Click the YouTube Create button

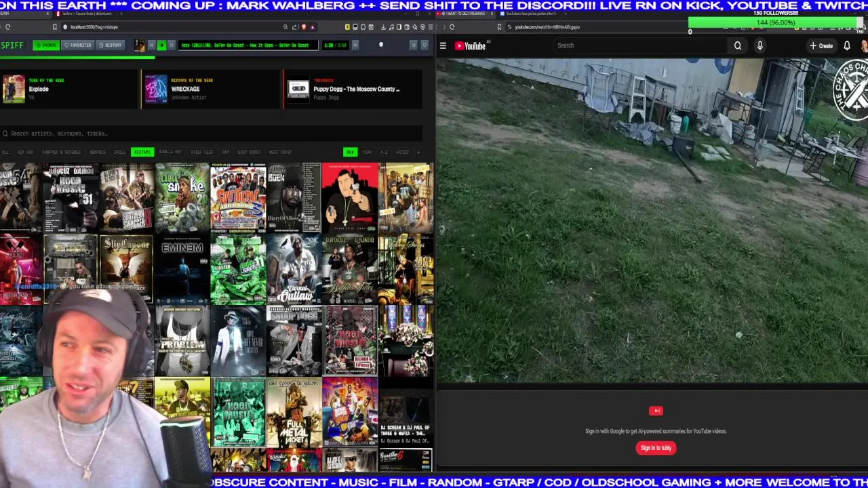pos(821,45)
